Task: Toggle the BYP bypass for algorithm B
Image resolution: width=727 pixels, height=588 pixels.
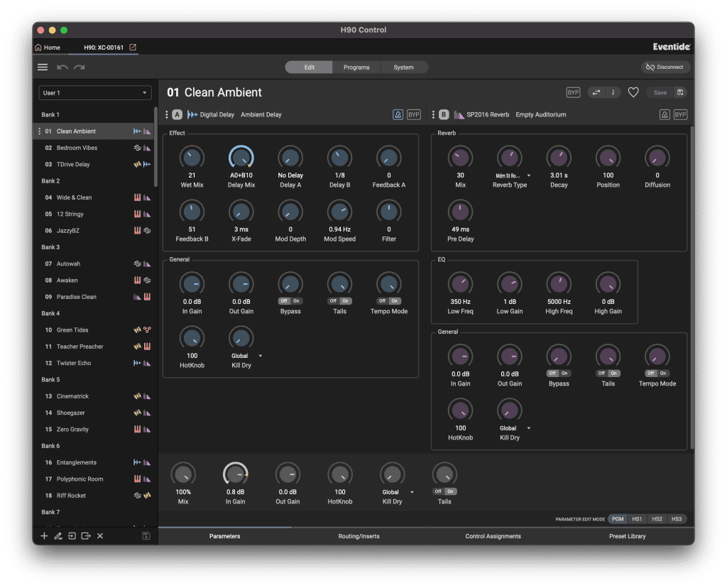Action: (680, 114)
